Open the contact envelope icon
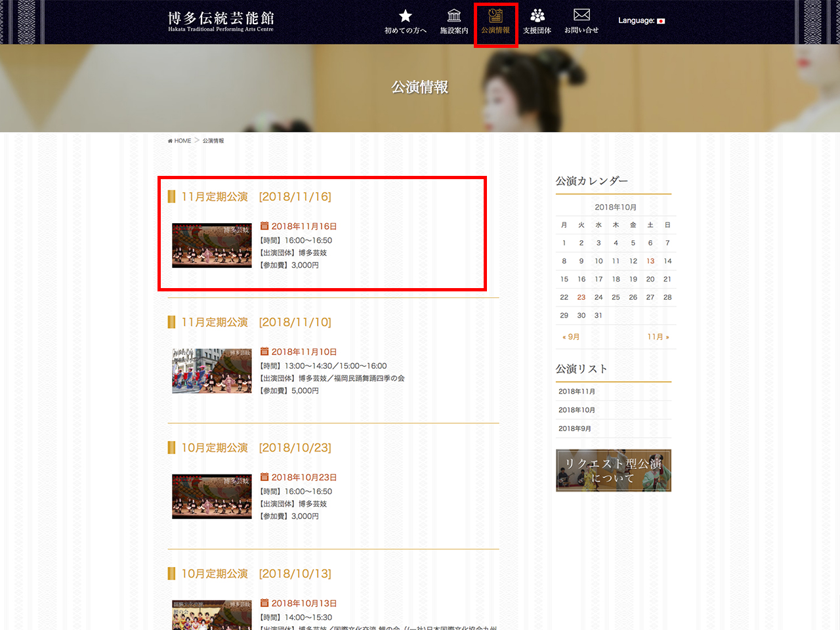The width and height of the screenshot is (840, 630). point(581,16)
